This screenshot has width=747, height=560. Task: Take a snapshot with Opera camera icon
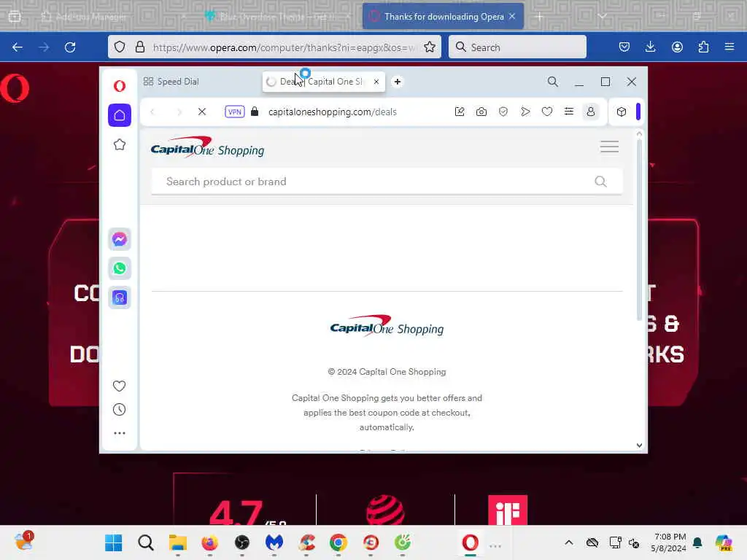481,112
